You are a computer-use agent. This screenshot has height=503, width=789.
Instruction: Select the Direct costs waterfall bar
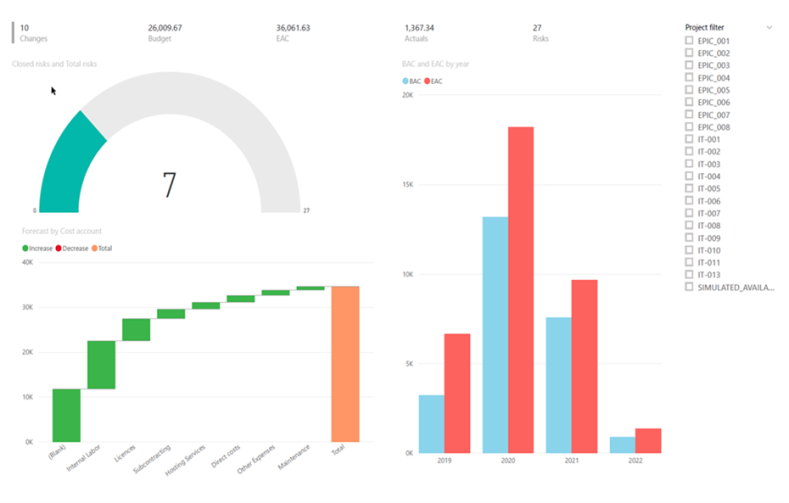[241, 299]
